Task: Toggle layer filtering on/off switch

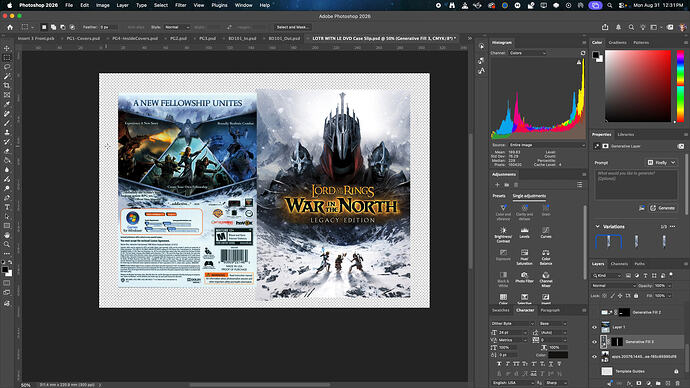Action: [x=671, y=275]
